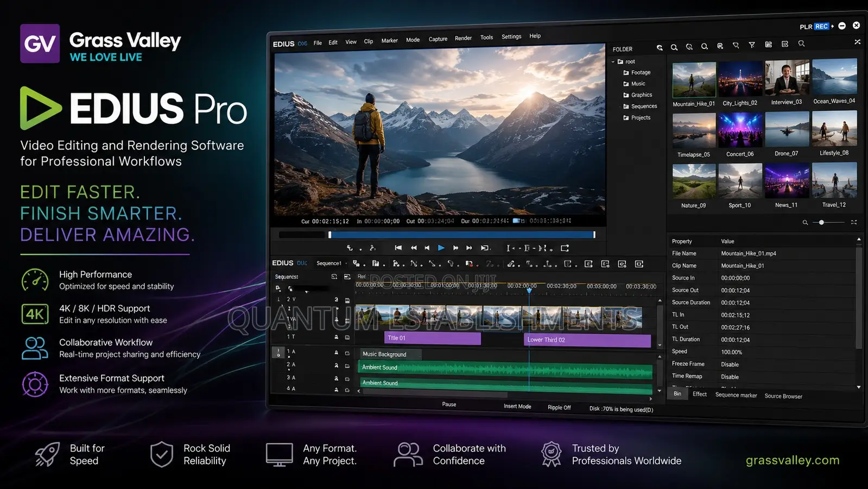Click the fit icon right of thumbnail slider
The width and height of the screenshot is (868, 489).
click(x=854, y=222)
